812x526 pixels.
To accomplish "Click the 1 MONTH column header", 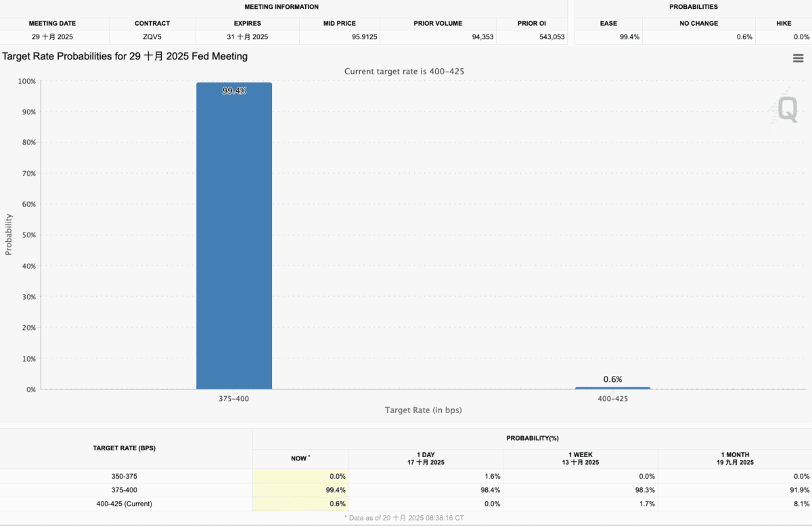I will pyautogui.click(x=734, y=458).
